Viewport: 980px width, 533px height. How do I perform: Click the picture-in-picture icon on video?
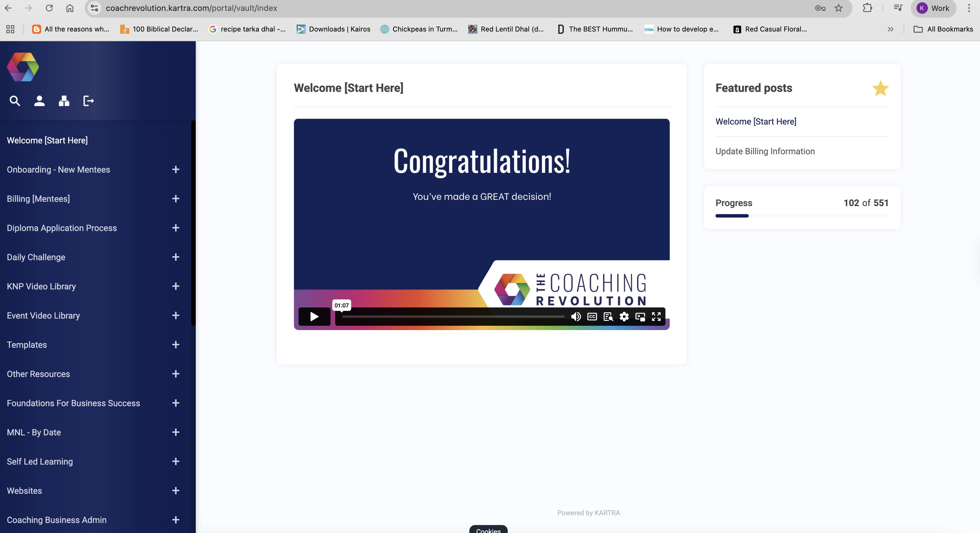640,317
